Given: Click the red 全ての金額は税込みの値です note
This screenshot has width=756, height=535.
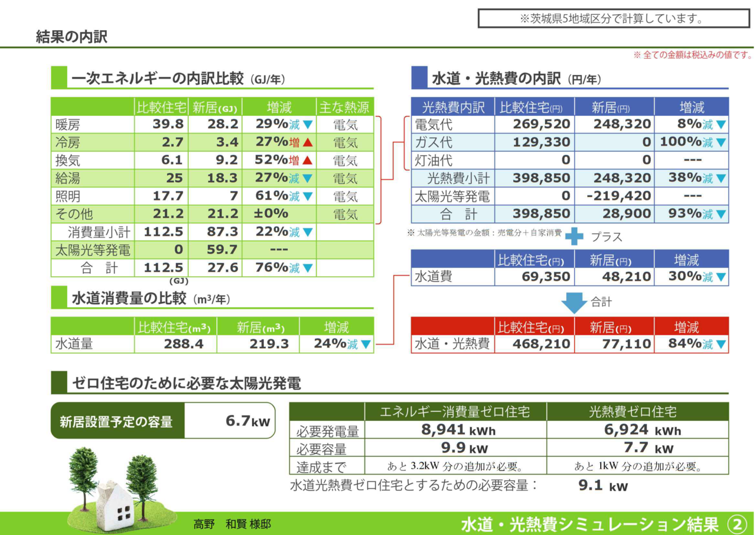Looking at the screenshot, I should pos(693,55).
